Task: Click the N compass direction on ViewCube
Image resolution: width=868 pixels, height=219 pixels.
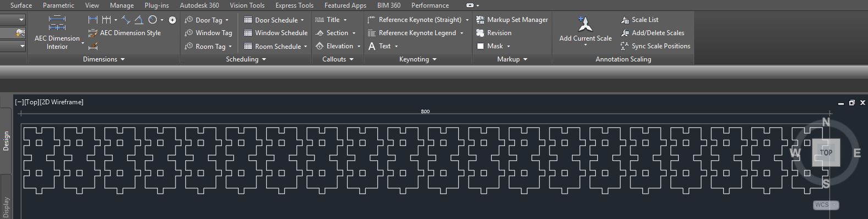Action: [826, 122]
